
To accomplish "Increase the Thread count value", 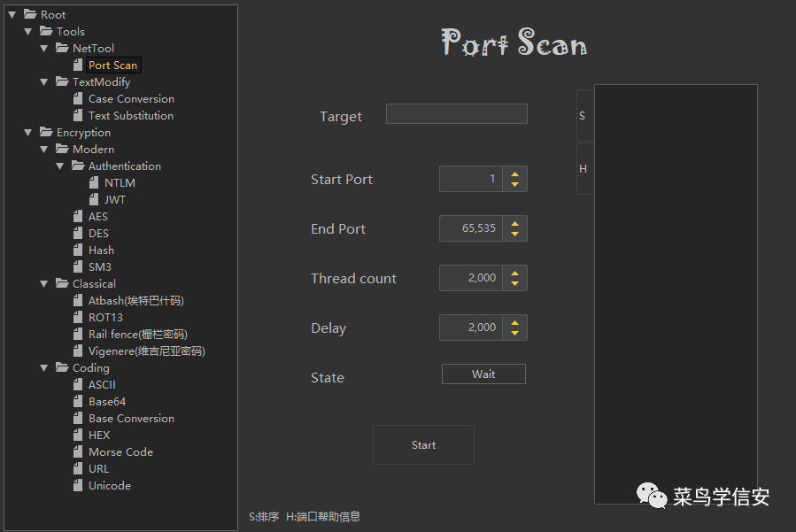I will click(x=514, y=273).
